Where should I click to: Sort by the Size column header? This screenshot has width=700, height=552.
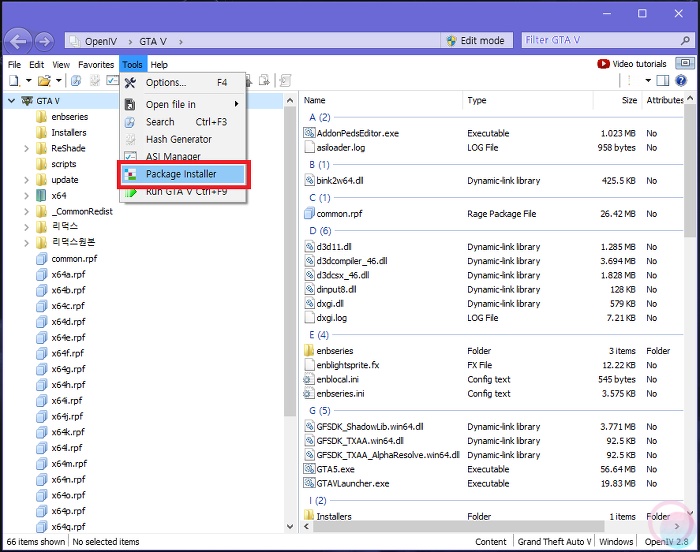[629, 100]
